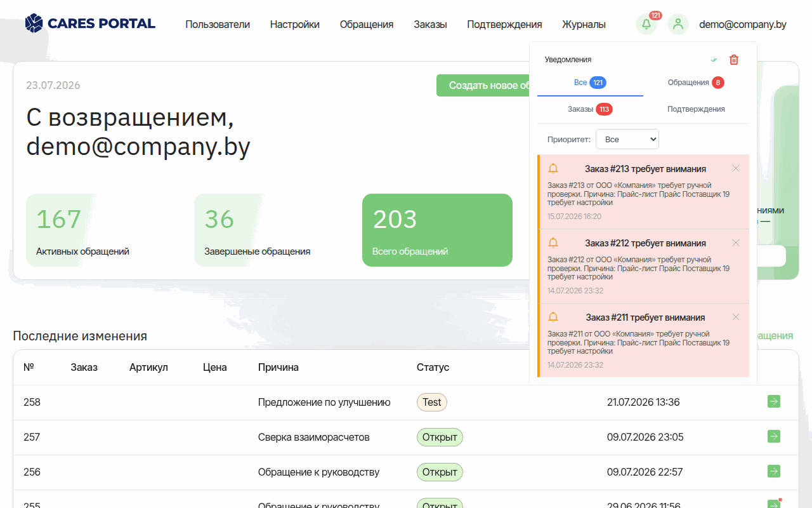812x508 pixels.
Task: Dismiss the Заказ #211 notification
Action: tap(736, 317)
